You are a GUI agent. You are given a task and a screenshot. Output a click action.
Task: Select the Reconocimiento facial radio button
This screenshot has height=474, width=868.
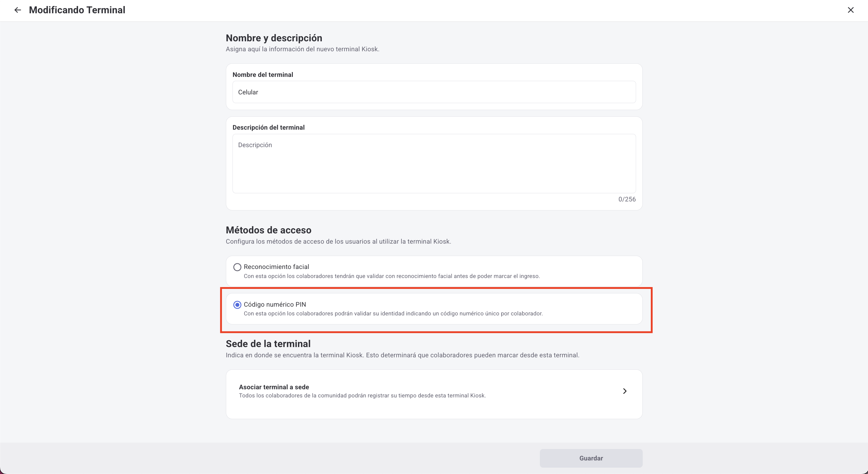pyautogui.click(x=237, y=267)
